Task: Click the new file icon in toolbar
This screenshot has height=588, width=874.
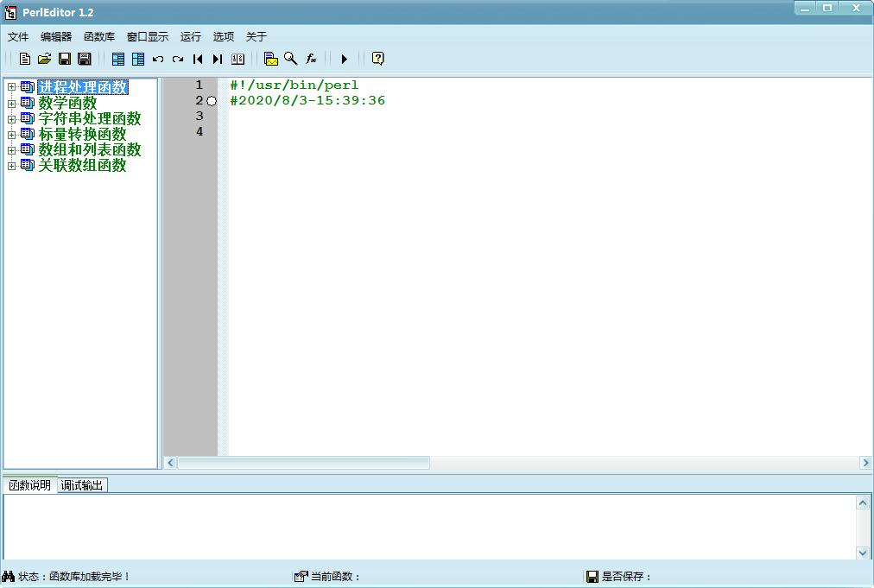Action: tap(24, 59)
